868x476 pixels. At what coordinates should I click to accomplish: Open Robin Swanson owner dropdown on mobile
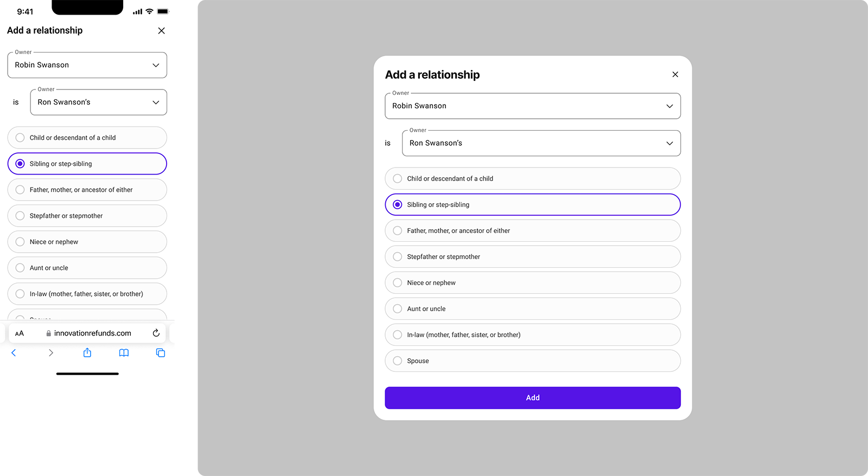(87, 65)
